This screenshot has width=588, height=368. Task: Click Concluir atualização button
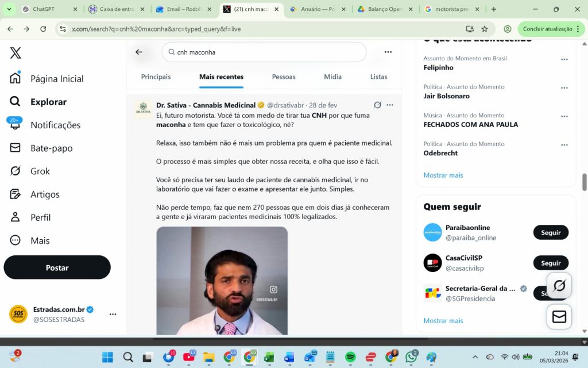[x=551, y=29]
